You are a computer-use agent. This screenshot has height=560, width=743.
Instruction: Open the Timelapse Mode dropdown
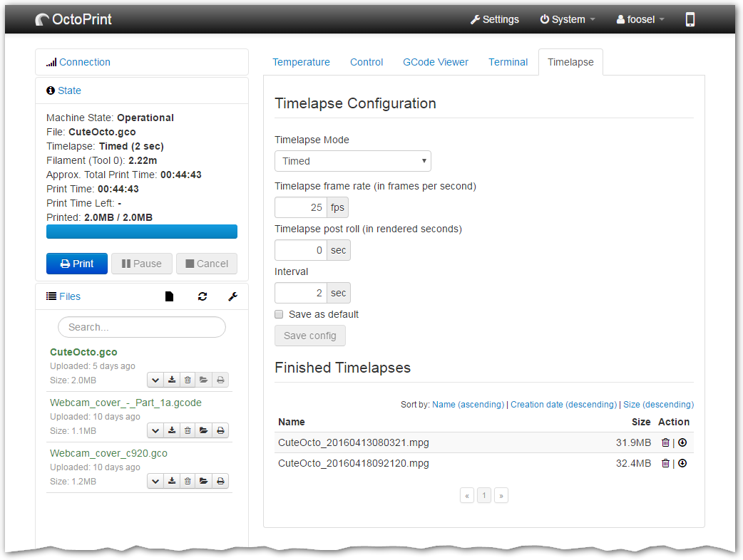pos(352,161)
